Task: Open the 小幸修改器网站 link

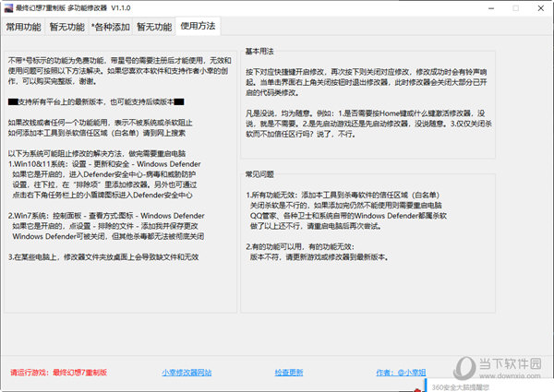Action: (x=187, y=373)
